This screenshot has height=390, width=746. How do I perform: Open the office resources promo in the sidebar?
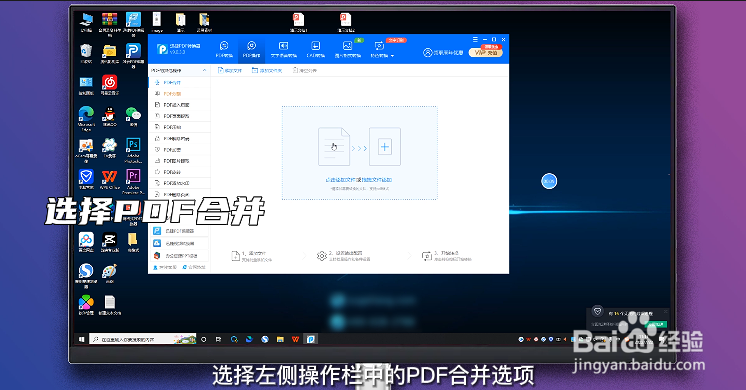179,255
